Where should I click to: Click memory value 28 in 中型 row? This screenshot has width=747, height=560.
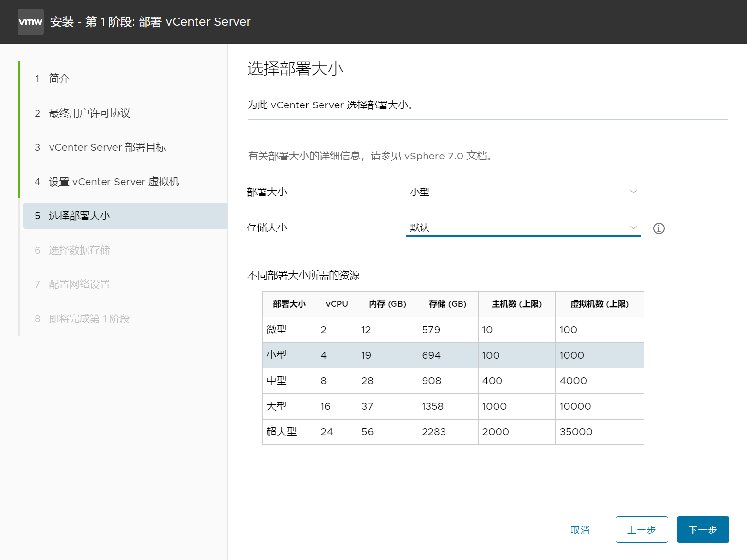pyautogui.click(x=367, y=381)
